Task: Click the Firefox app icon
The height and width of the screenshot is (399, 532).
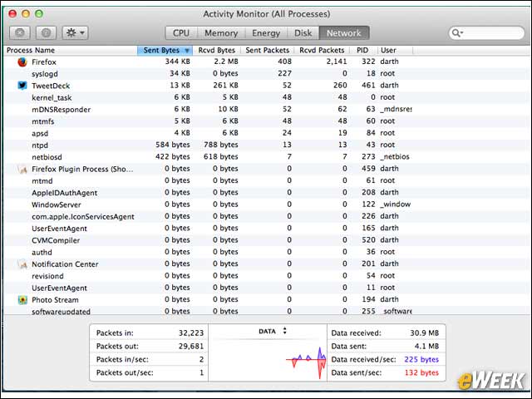Action: (22, 62)
